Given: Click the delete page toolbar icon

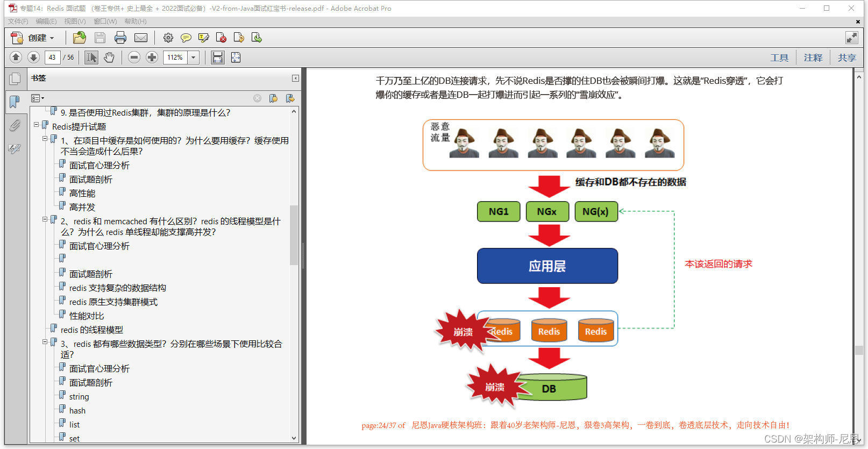Looking at the screenshot, I should coord(221,38).
